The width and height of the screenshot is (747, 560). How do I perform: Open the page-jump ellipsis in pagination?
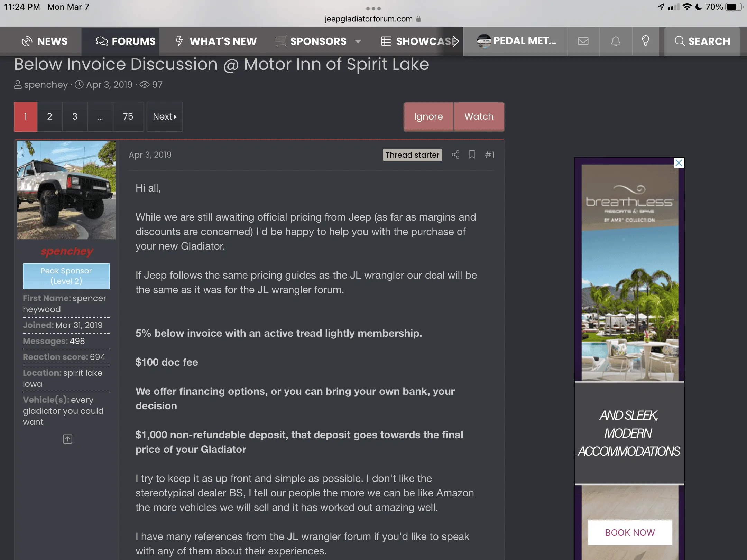click(x=100, y=116)
